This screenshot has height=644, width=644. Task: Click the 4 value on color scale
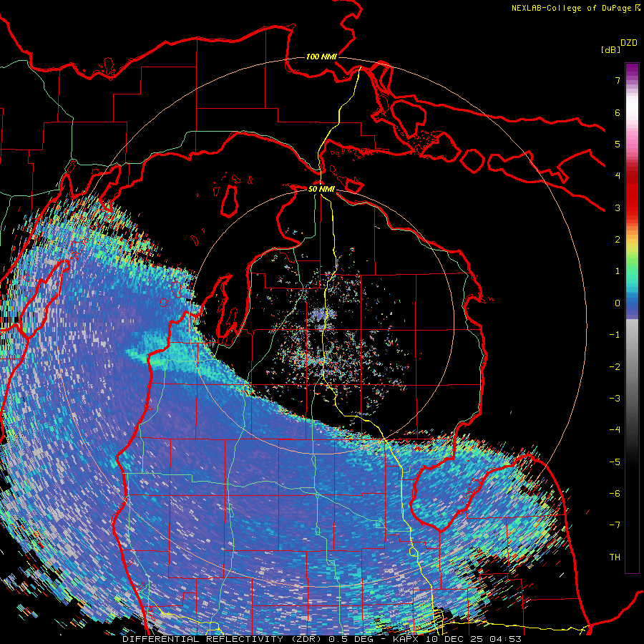coord(618,176)
